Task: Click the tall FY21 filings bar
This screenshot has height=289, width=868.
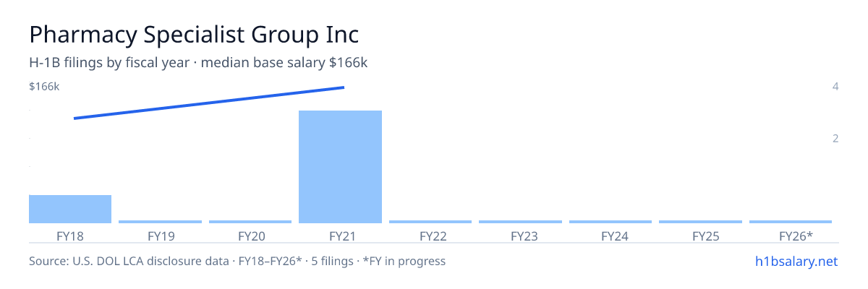Action: (x=340, y=167)
